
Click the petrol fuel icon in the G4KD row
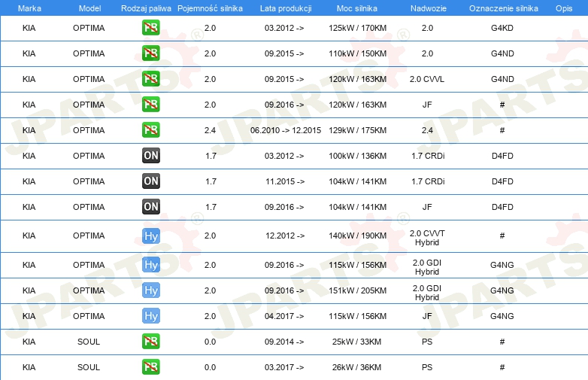coord(150,28)
